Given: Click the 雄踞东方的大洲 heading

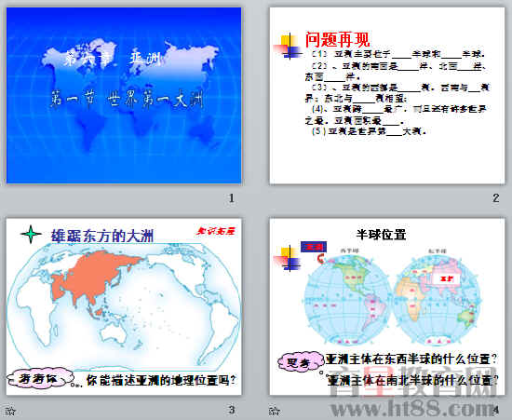Looking at the screenshot, I should point(102,236).
